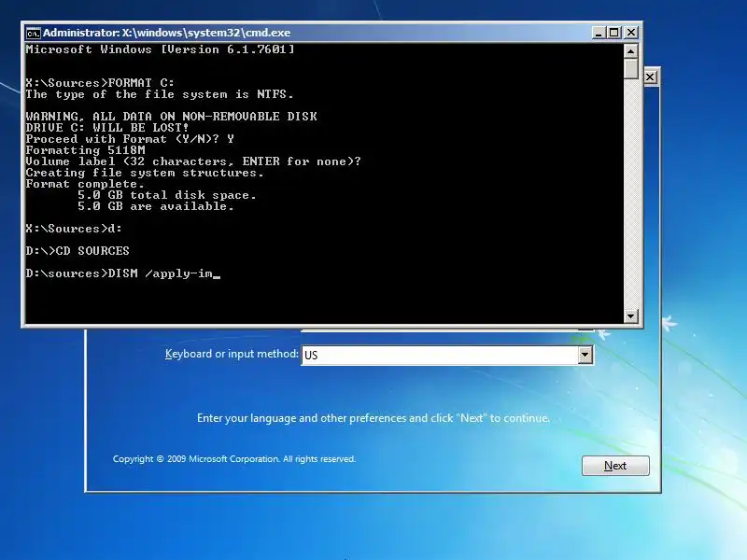Open Keyboard or input method dropdown arrow

(585, 355)
